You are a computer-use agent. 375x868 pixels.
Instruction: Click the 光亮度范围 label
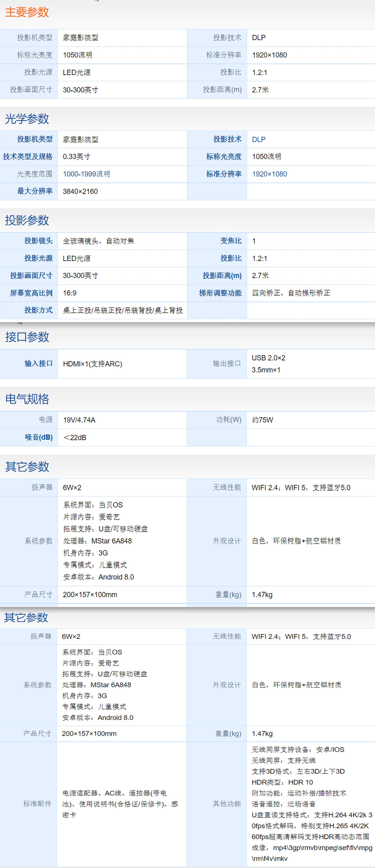pos(35,174)
